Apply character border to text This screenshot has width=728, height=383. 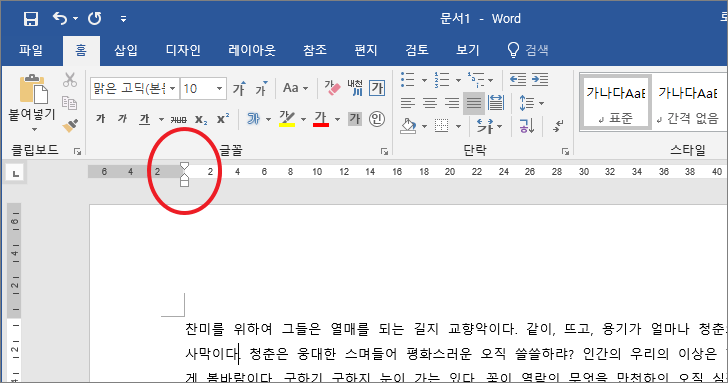pyautogui.click(x=377, y=88)
